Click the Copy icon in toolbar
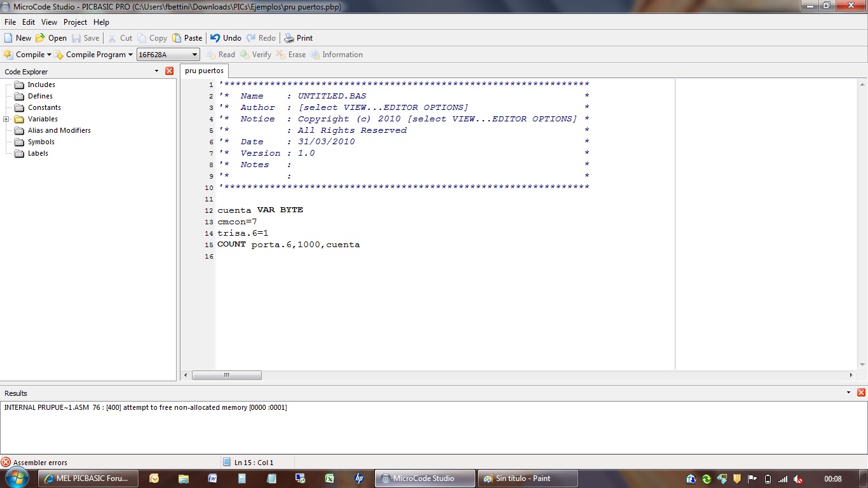Viewport: 868px width, 488px height. [x=142, y=38]
